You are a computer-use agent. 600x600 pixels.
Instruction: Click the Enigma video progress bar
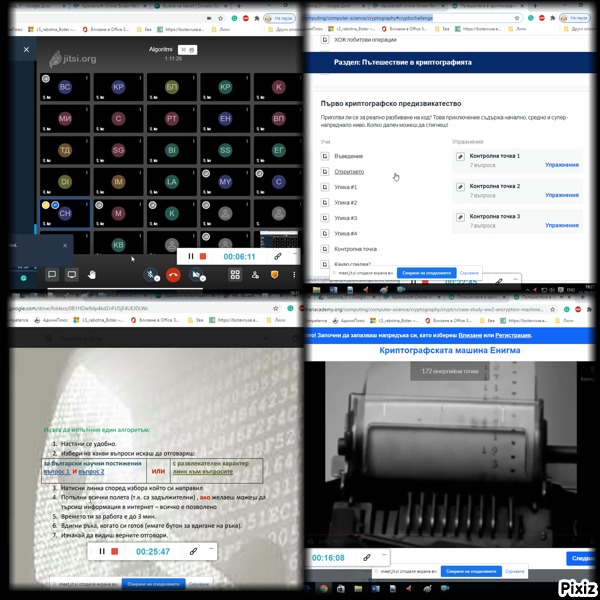pos(440,535)
